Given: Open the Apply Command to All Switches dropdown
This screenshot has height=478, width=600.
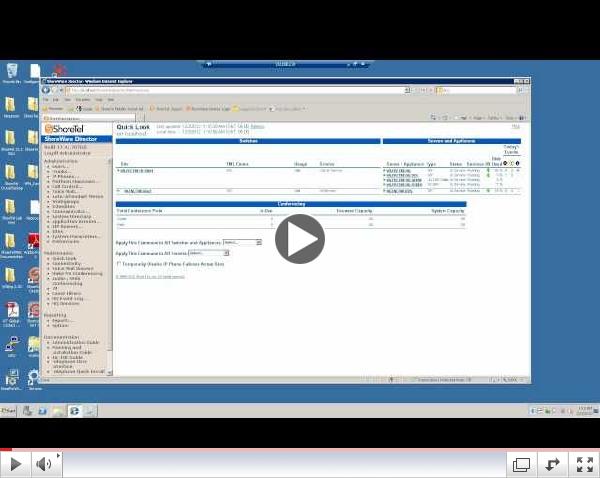Looking at the screenshot, I should (x=242, y=242).
